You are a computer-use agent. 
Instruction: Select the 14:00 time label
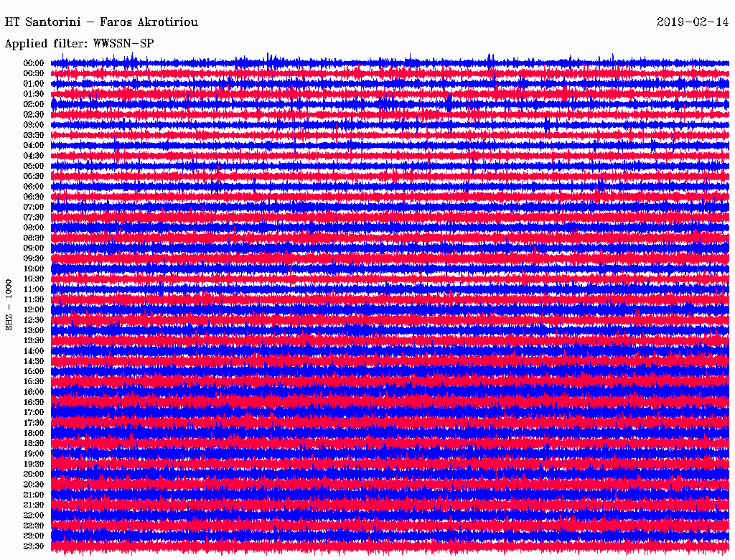tap(34, 351)
